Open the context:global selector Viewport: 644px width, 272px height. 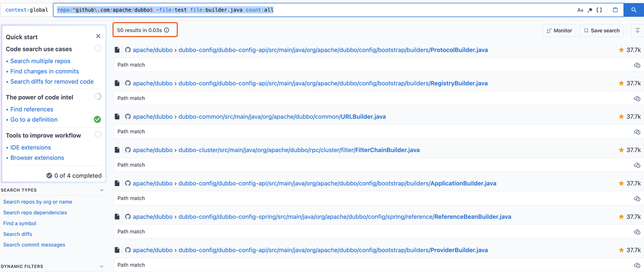click(x=26, y=10)
